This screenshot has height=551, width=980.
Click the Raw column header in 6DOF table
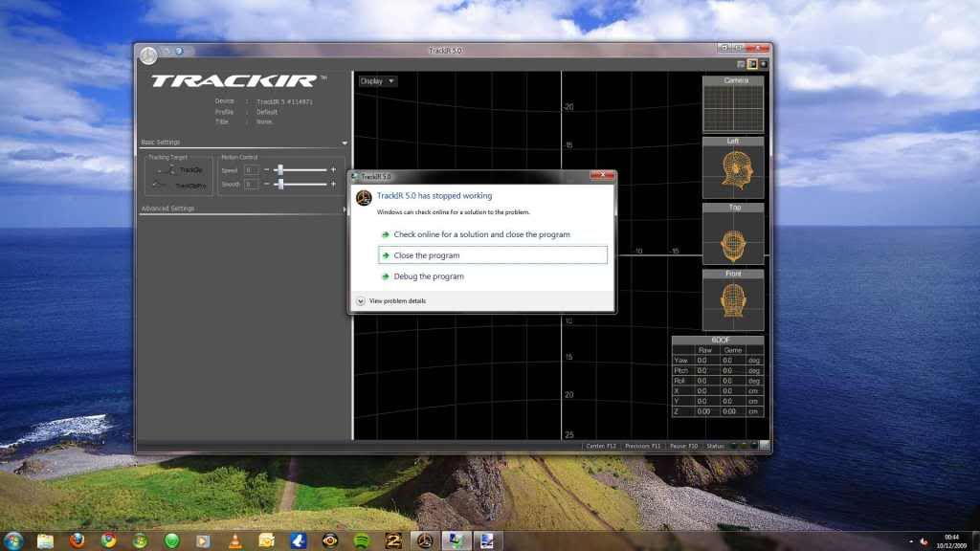(x=705, y=350)
